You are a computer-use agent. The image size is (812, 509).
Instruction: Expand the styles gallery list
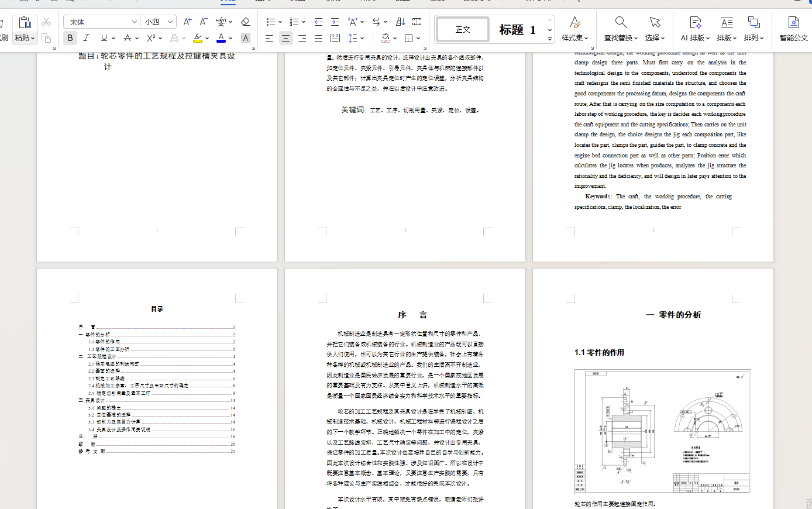coord(550,39)
